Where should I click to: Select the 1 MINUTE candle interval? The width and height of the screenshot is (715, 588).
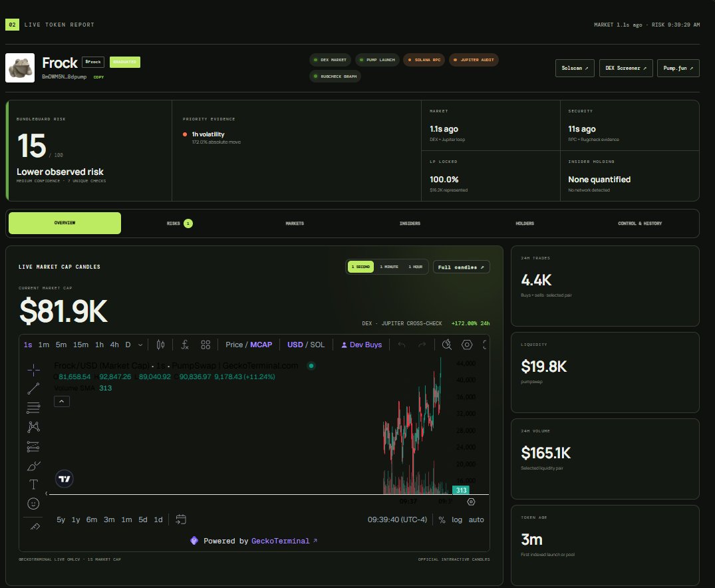coord(389,267)
